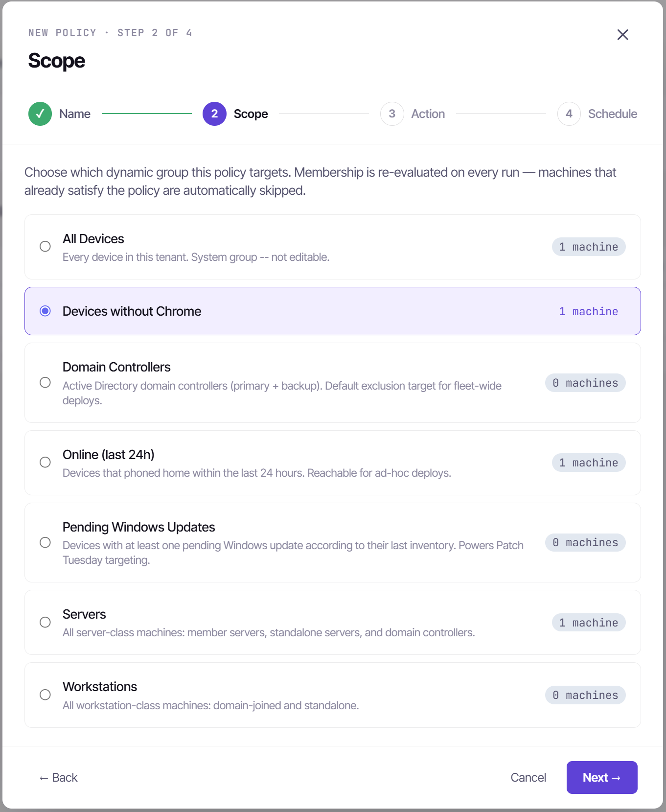The width and height of the screenshot is (666, 812).
Task: Choose the Servers radio button
Action: click(45, 622)
